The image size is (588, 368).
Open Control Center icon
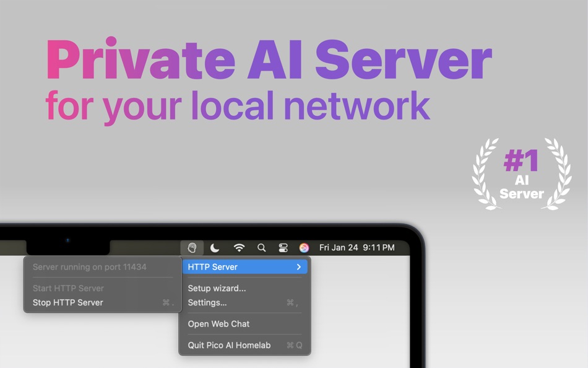click(x=283, y=247)
